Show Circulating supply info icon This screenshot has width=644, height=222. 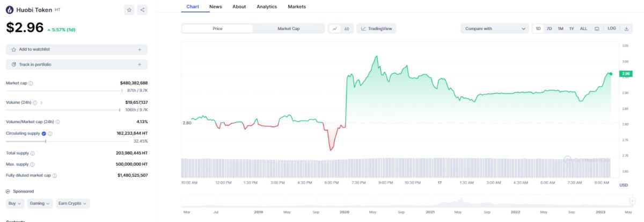50,133
